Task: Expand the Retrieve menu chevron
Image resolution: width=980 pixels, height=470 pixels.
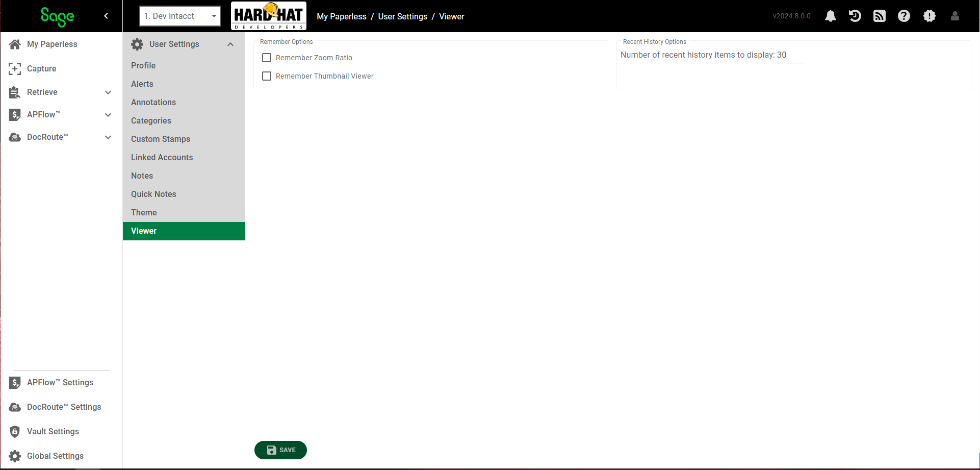Action: tap(108, 92)
